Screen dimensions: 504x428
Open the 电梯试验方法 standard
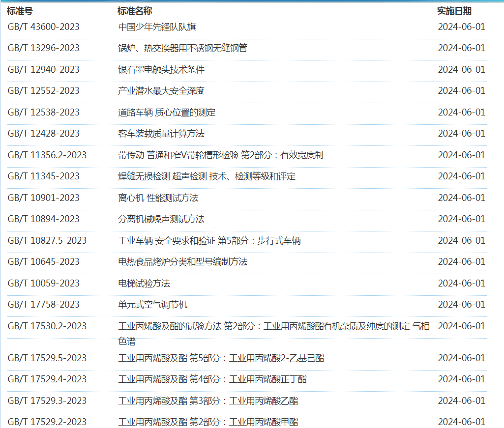click(144, 284)
